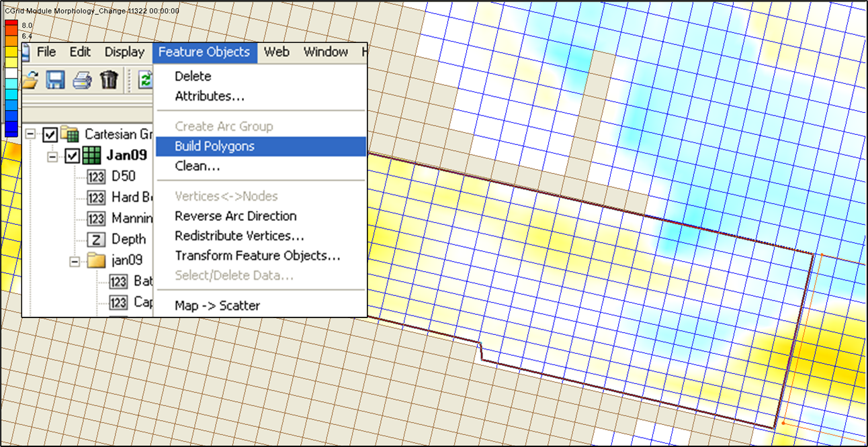Open the Window menu
The image size is (868, 447).
pyautogui.click(x=326, y=52)
